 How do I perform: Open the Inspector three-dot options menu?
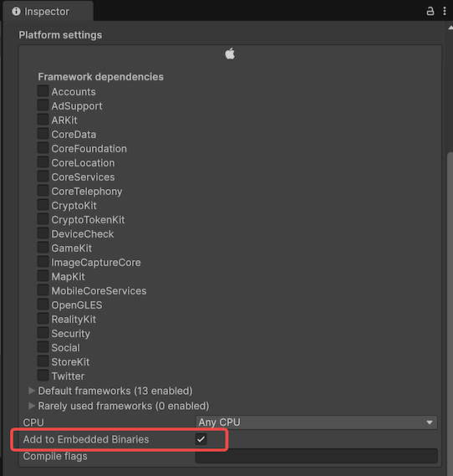point(445,11)
